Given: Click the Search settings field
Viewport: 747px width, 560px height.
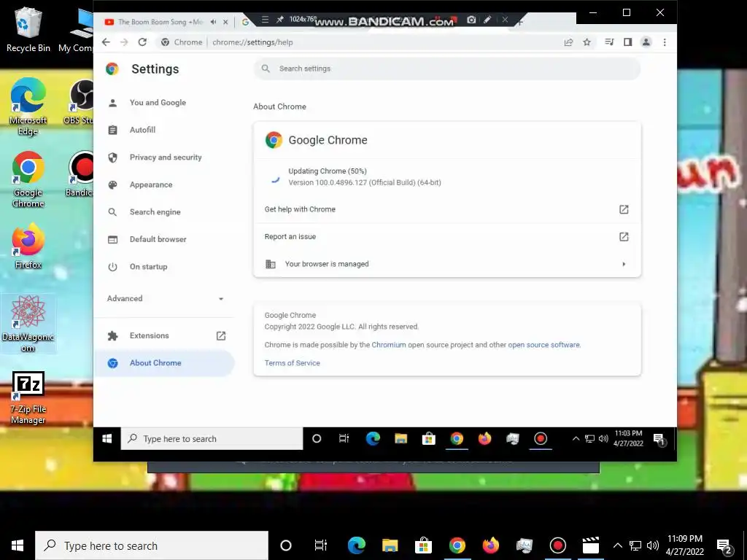Looking at the screenshot, I should click(x=447, y=69).
